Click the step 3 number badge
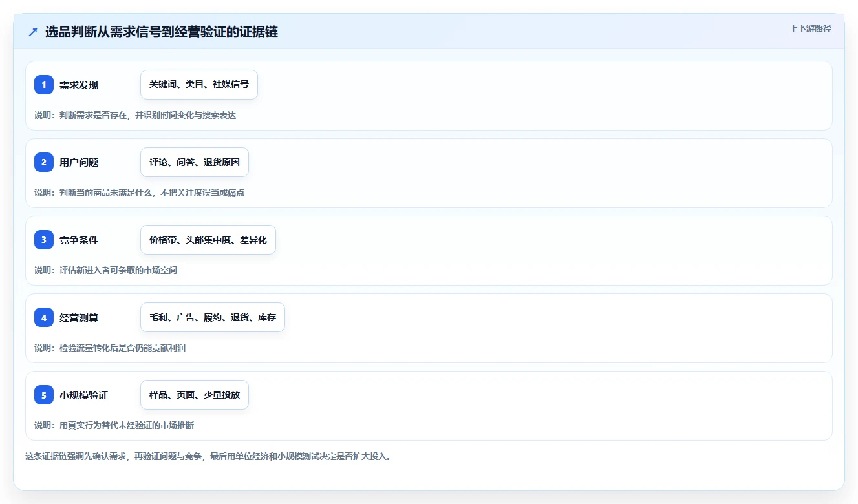Viewport: 858px width, 504px height. point(44,240)
